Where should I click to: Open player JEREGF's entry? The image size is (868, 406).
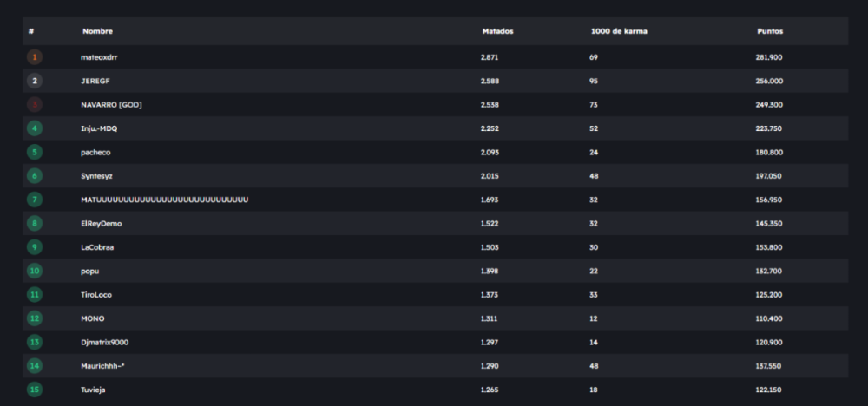(95, 81)
